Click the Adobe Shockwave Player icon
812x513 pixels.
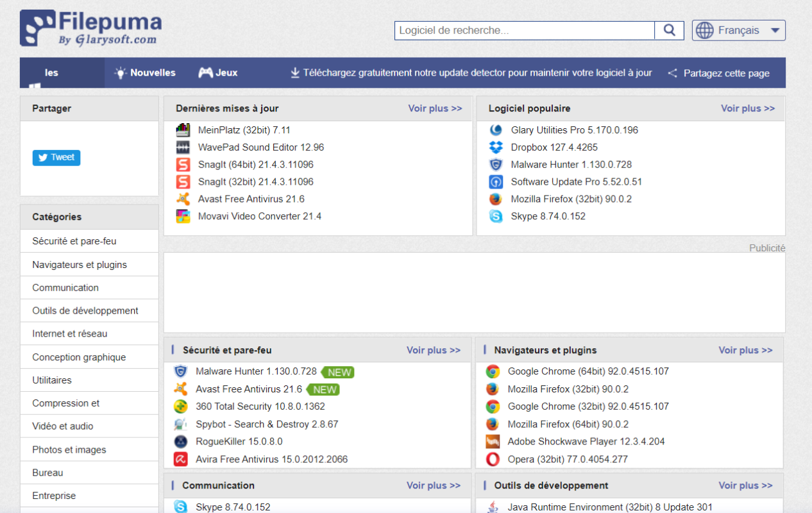click(x=493, y=441)
